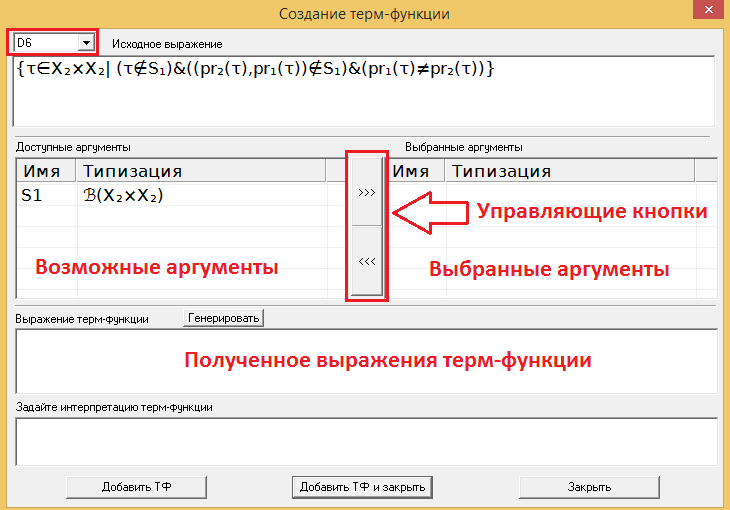Click the D6 combo box text field

(45, 43)
